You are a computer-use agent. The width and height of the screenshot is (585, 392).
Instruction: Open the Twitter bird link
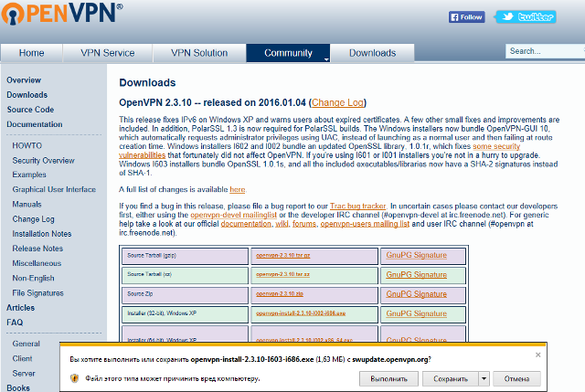[526, 17]
